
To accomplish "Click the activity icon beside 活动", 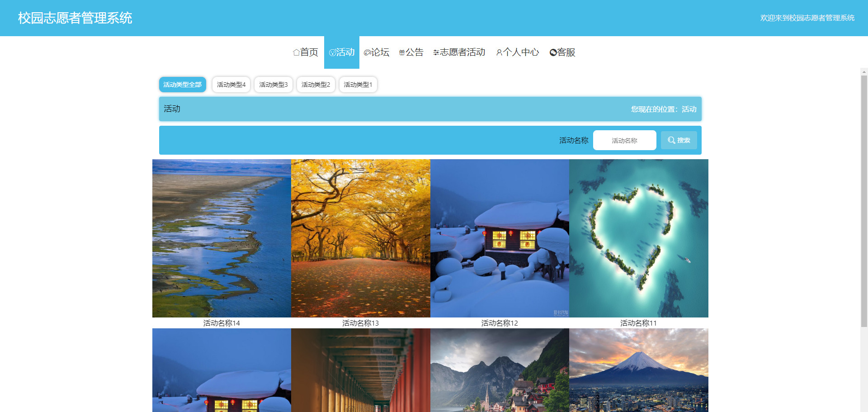I will tap(332, 52).
